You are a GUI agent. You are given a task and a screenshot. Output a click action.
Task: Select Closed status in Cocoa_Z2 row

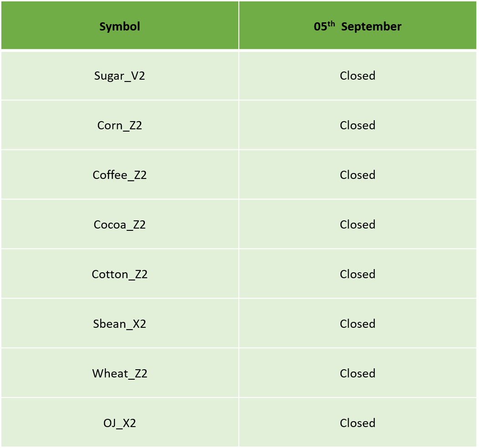(x=357, y=224)
